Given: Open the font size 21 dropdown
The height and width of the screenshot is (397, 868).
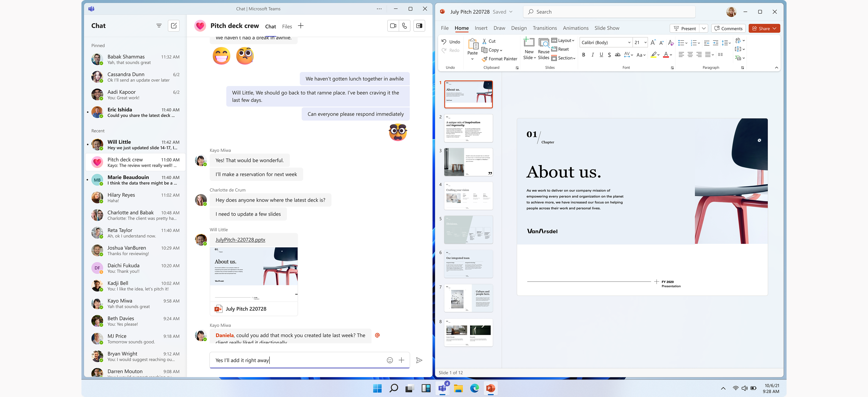Looking at the screenshot, I should pyautogui.click(x=645, y=43).
